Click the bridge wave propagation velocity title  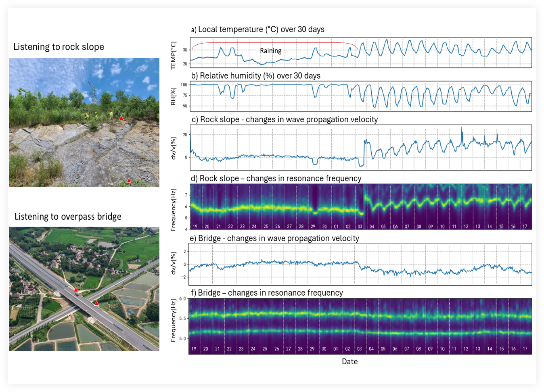[274, 238]
